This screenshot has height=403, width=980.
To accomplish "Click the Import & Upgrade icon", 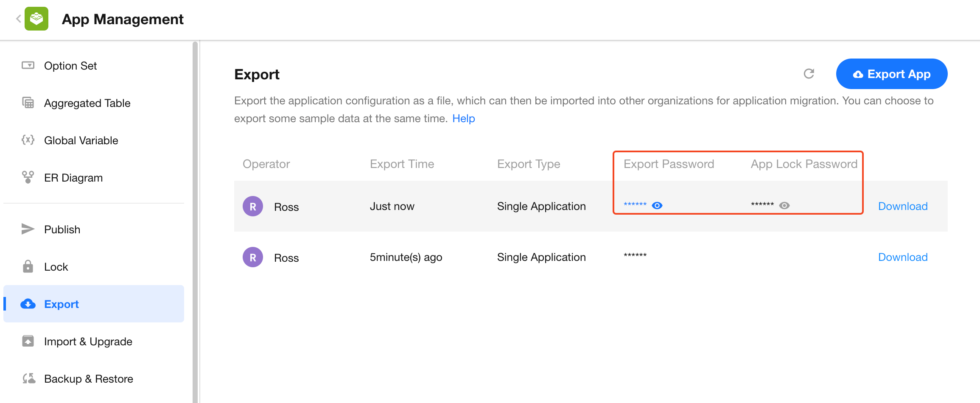I will pos(28,341).
